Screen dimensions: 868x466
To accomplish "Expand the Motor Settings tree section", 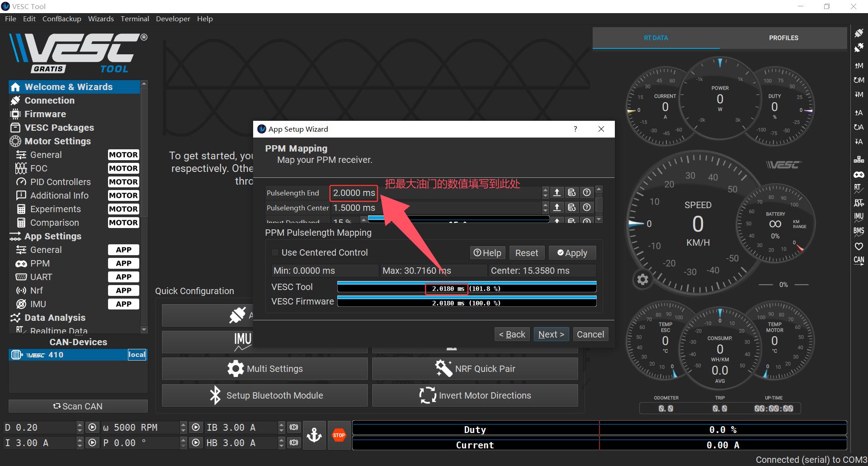I will click(57, 141).
